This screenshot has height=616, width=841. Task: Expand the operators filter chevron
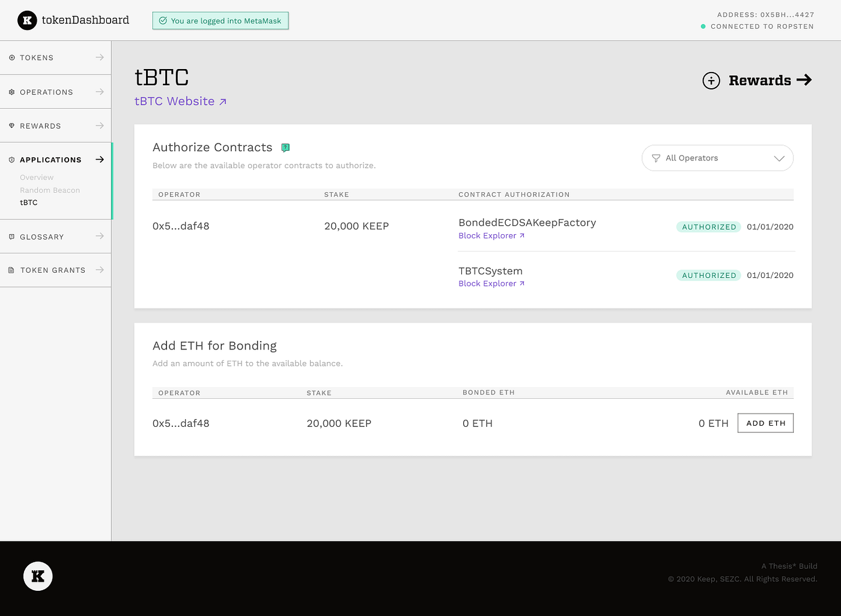coord(779,159)
